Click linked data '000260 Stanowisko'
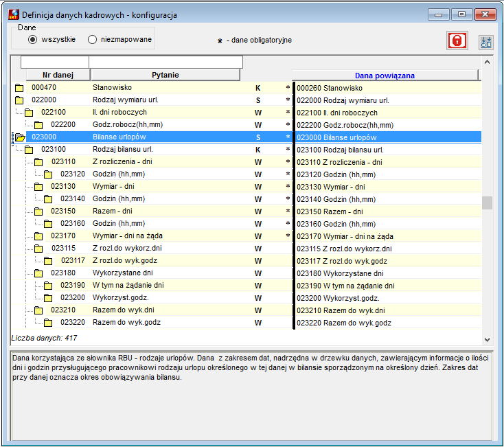The image size is (504, 447). click(330, 88)
